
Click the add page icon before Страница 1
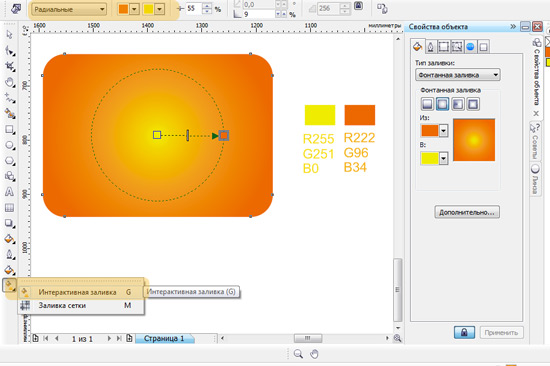[129, 338]
